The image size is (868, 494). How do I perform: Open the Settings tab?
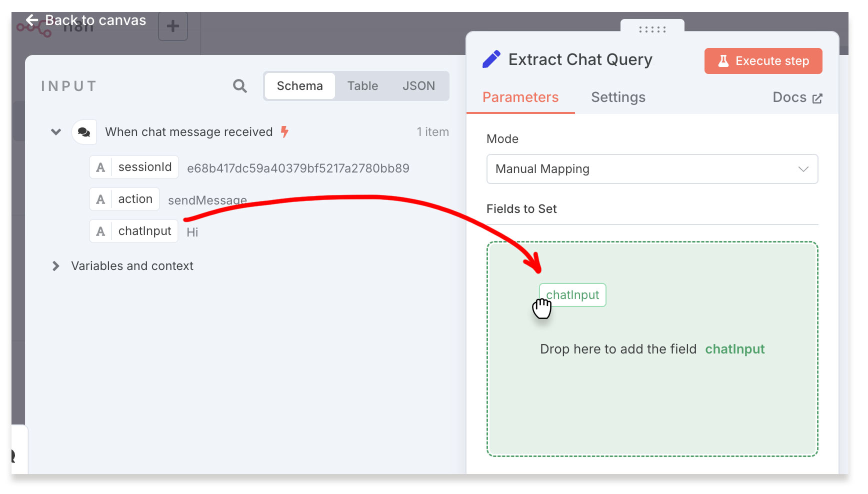pyautogui.click(x=618, y=97)
